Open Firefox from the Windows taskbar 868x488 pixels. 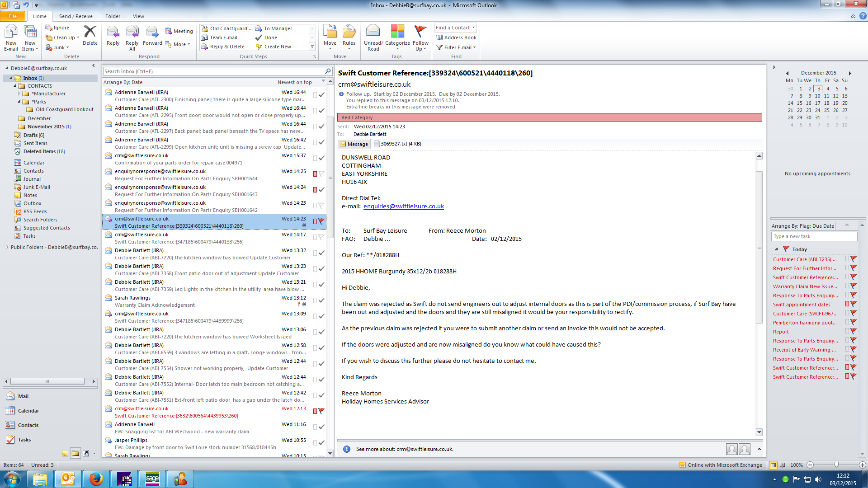[x=96, y=479]
